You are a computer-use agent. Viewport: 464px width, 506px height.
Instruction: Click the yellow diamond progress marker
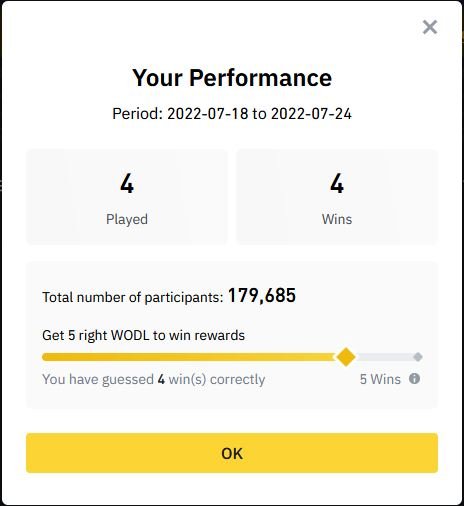346,357
